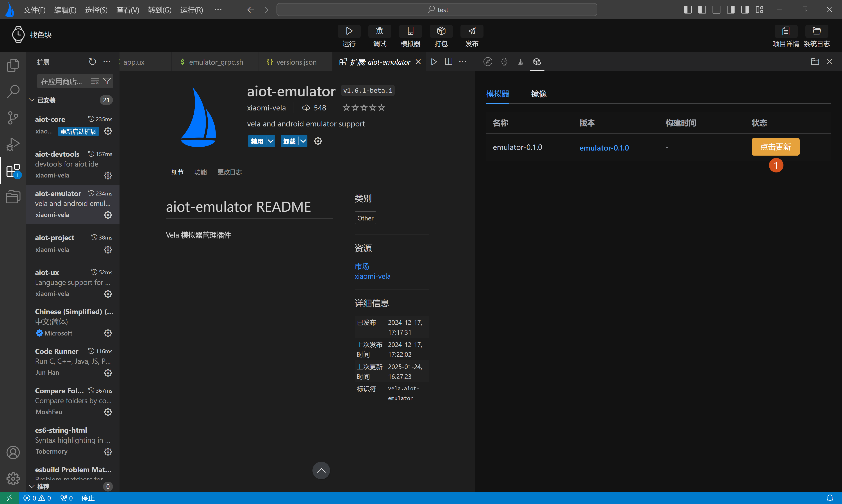Toggle primary side bar layout icon
The width and height of the screenshot is (842, 504).
688,9
